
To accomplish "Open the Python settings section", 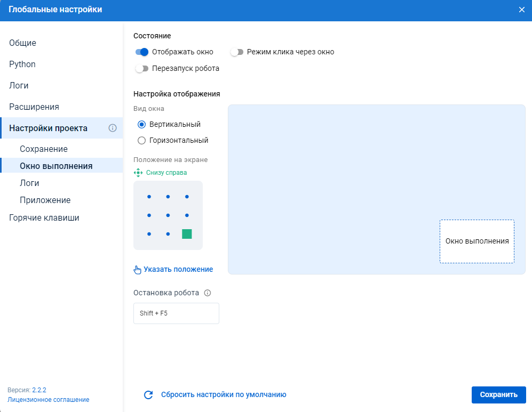I will tap(22, 64).
